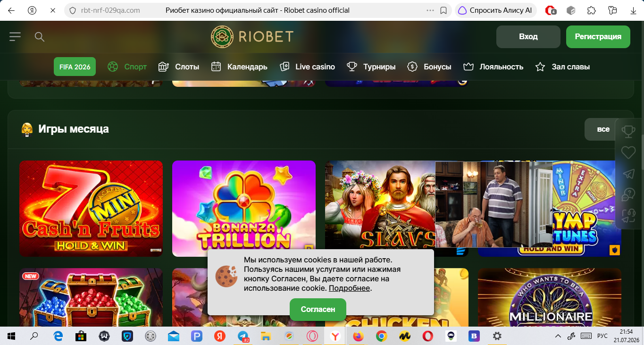Open Firefox from the taskbar
The height and width of the screenshot is (345, 644).
(x=359, y=336)
